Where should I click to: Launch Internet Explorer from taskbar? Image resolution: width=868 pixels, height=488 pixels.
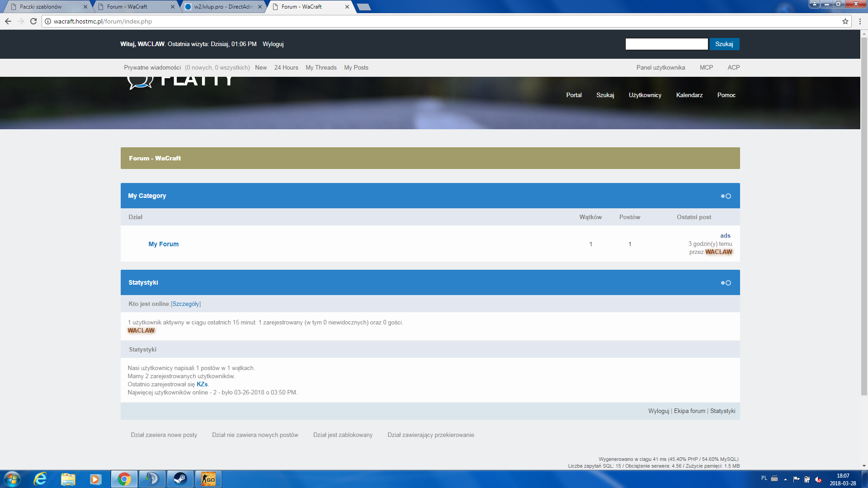coord(40,479)
